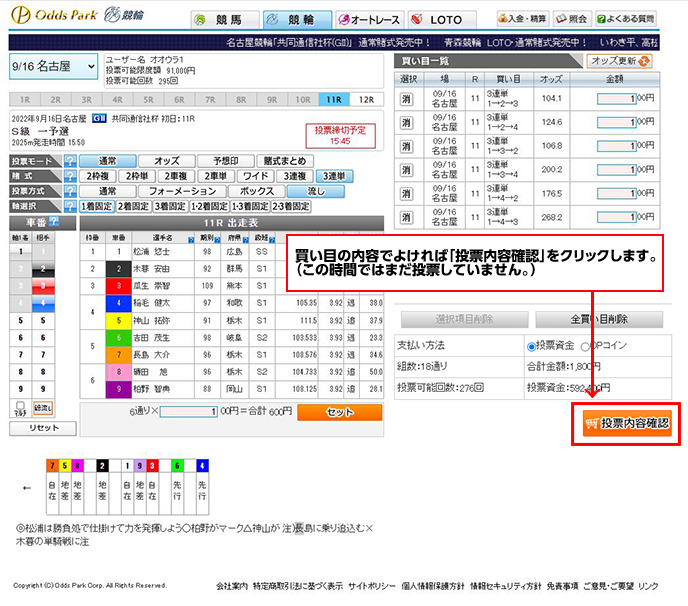
Task: Click help icon in 級班 column header
Action: coord(272,240)
